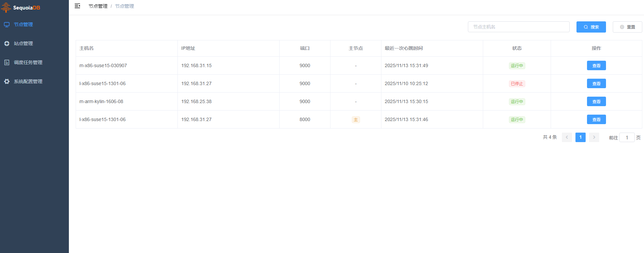Go to the previous page with the left chevron

pyautogui.click(x=567, y=137)
